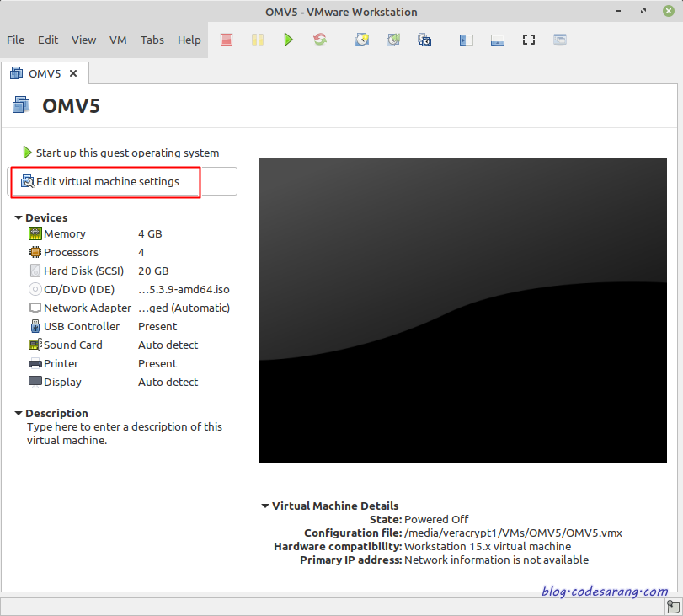Collapse the Description section
This screenshot has width=683, height=616.
click(x=19, y=413)
